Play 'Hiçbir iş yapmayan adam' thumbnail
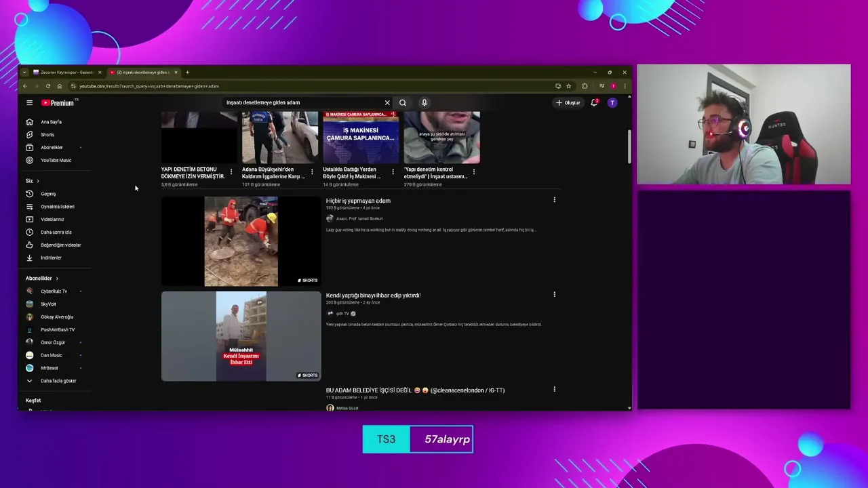Viewport: 868px width, 488px height. [x=241, y=242]
